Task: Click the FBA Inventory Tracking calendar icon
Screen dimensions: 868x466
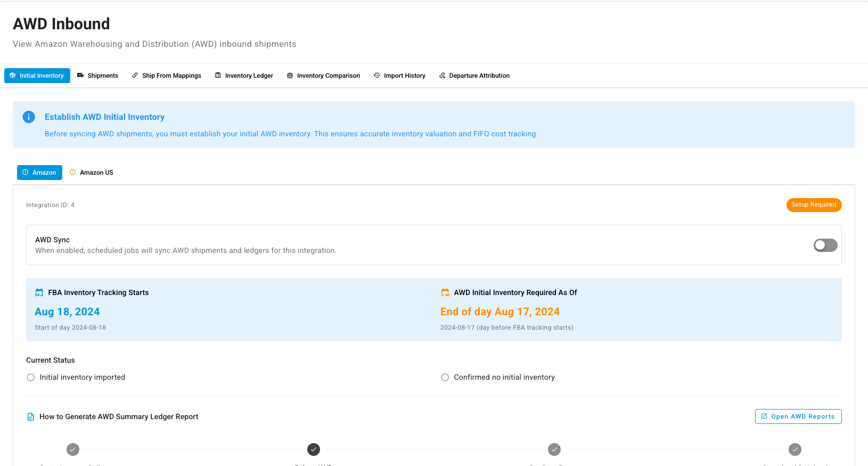Action: click(39, 292)
